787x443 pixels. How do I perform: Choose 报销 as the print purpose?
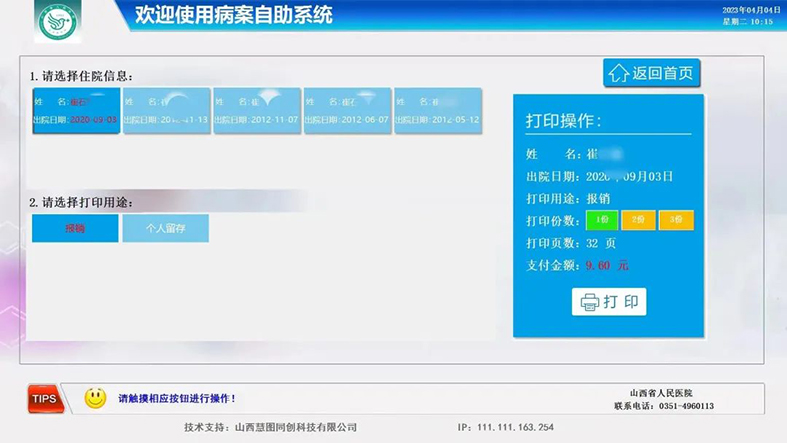(76, 228)
